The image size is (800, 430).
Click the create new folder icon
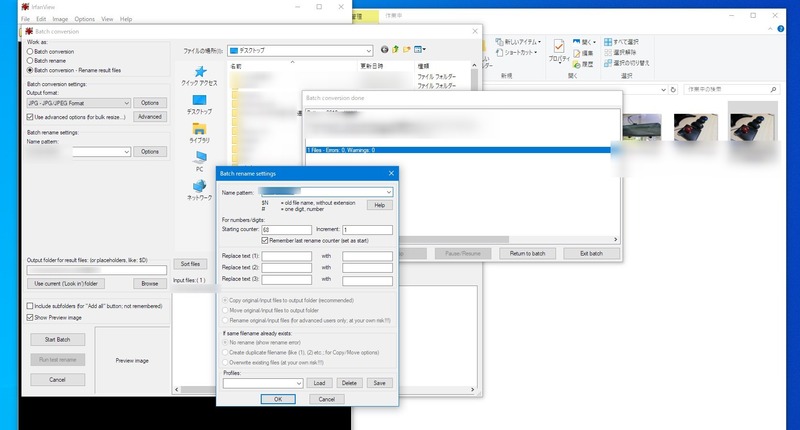407,49
